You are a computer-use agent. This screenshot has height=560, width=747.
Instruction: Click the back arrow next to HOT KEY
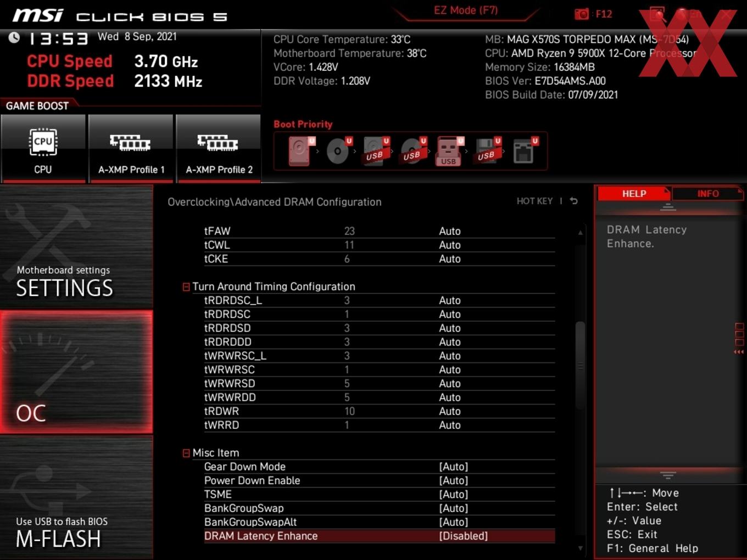coord(574,201)
